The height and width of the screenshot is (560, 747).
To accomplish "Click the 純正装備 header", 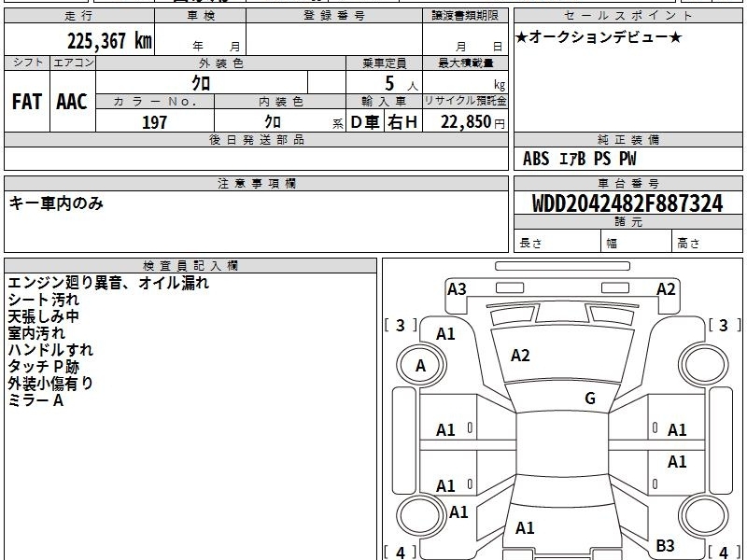I will (x=627, y=139).
